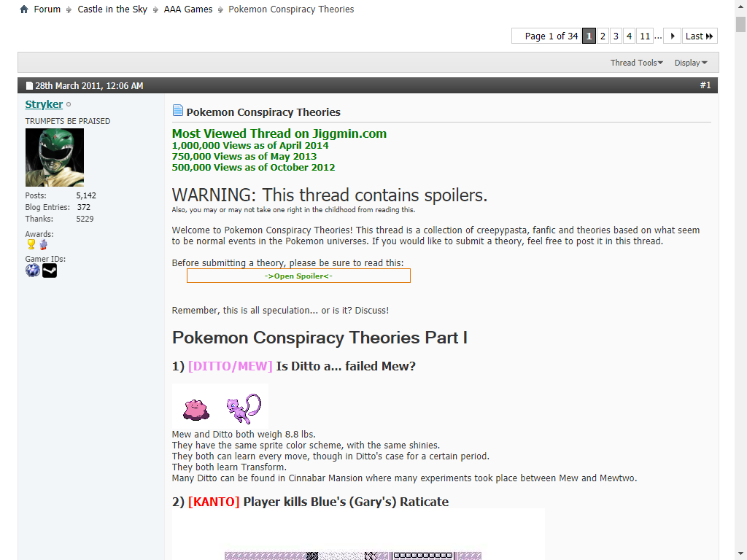This screenshot has width=747, height=560.
Task: Click the gold trophy award icon
Action: 31,244
